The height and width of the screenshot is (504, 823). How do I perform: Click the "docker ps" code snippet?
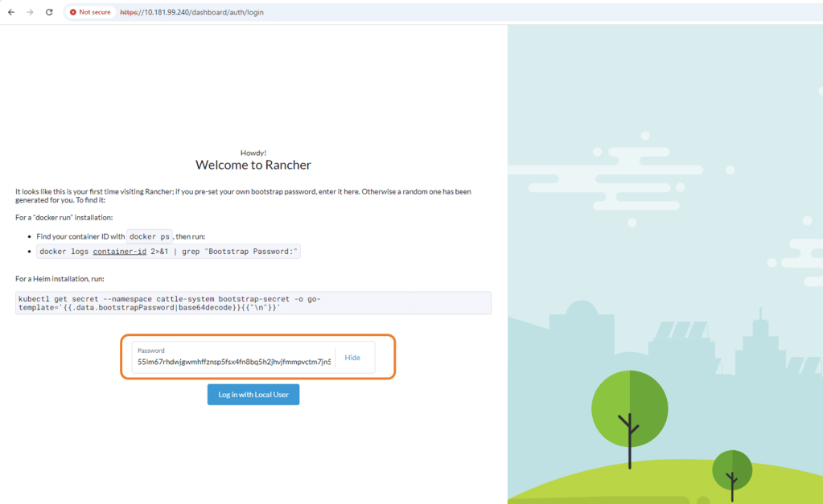(x=149, y=237)
